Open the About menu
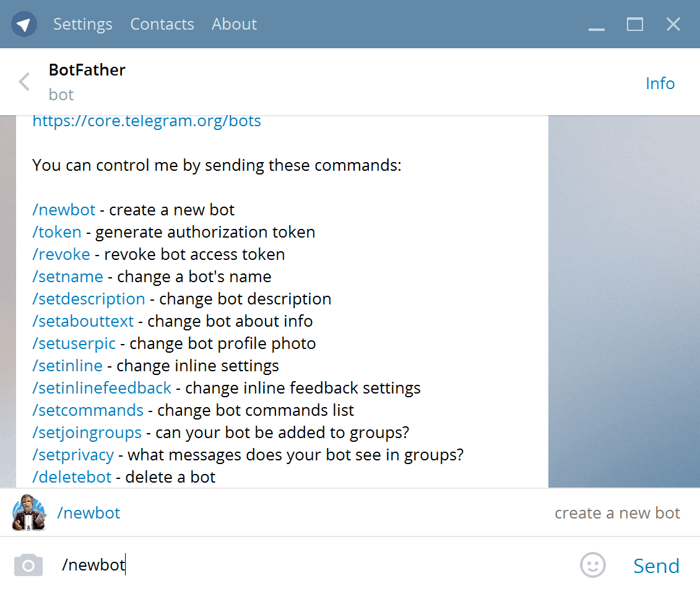Image resolution: width=700 pixels, height=594 pixels. 235,24
